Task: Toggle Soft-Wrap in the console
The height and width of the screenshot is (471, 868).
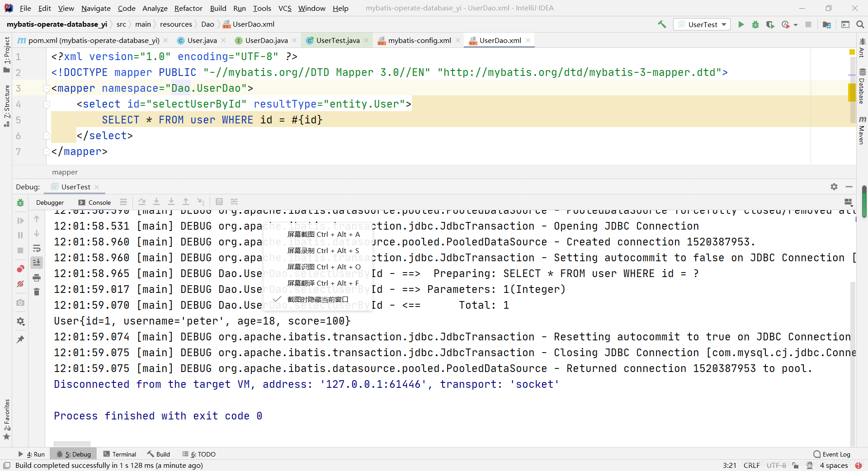Action: (37, 248)
